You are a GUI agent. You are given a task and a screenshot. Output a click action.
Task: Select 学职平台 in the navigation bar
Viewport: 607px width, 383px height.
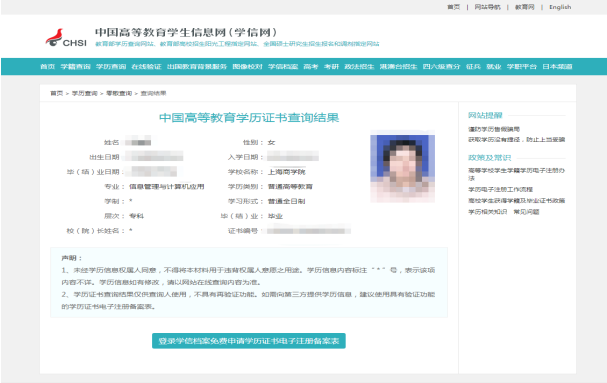[x=522, y=67]
